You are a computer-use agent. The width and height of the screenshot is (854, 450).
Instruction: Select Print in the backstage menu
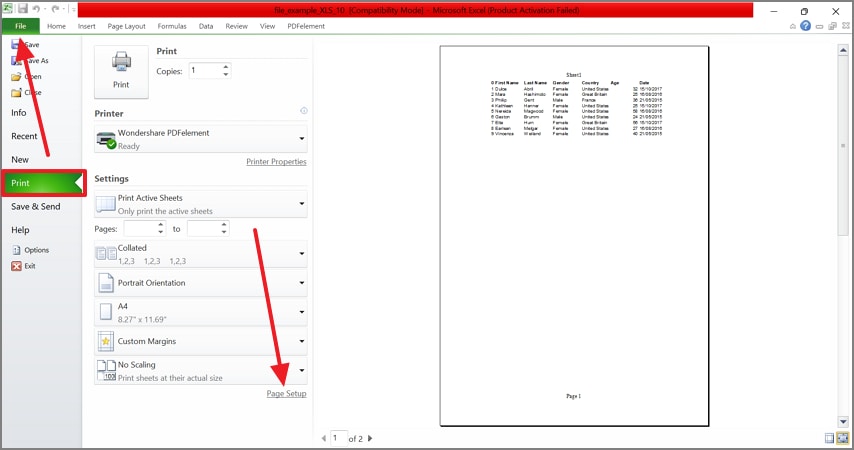pos(42,183)
